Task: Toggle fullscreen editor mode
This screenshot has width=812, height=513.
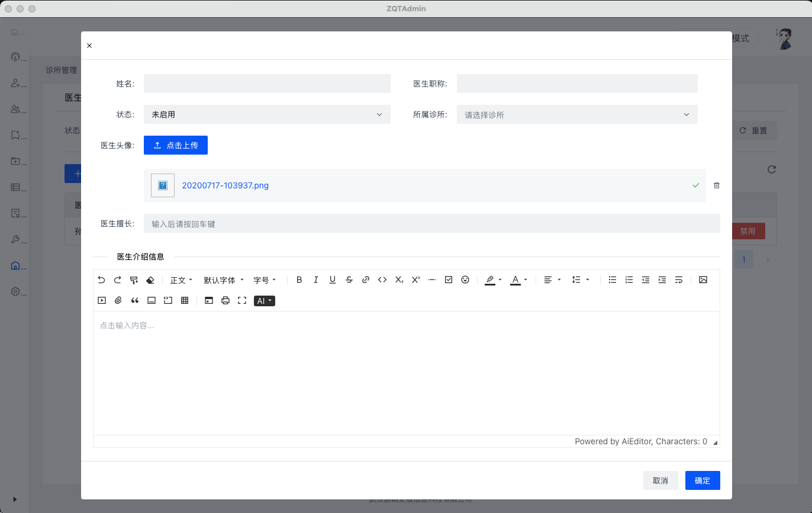Action: point(242,300)
